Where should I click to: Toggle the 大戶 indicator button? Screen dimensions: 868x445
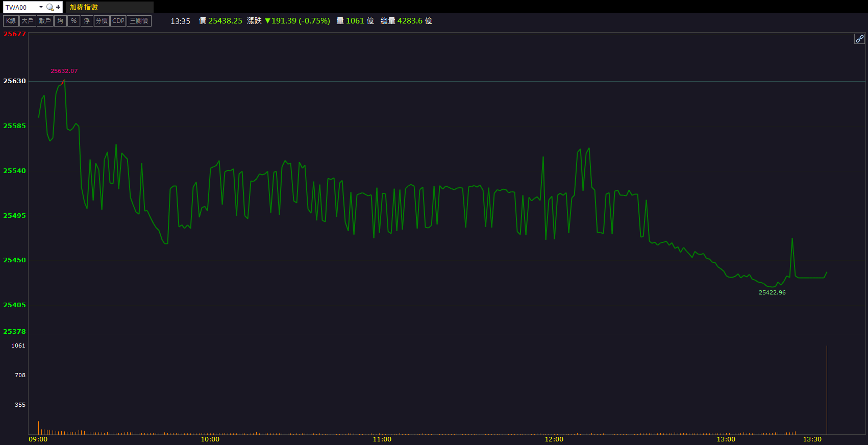28,21
